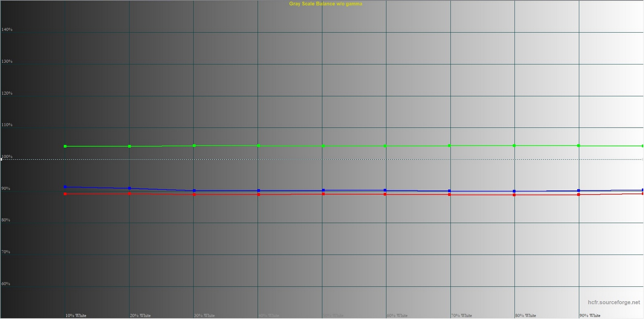Click the 60% vertical axis label
This screenshot has height=319, width=644.
click(x=6, y=284)
